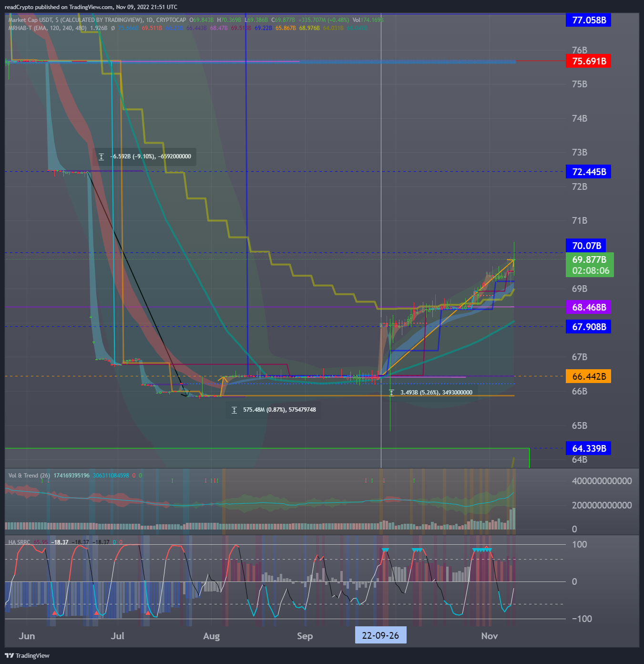The height and width of the screenshot is (664, 644).
Task: Click the 100 level on HA SRRC axis
Action: (x=580, y=545)
